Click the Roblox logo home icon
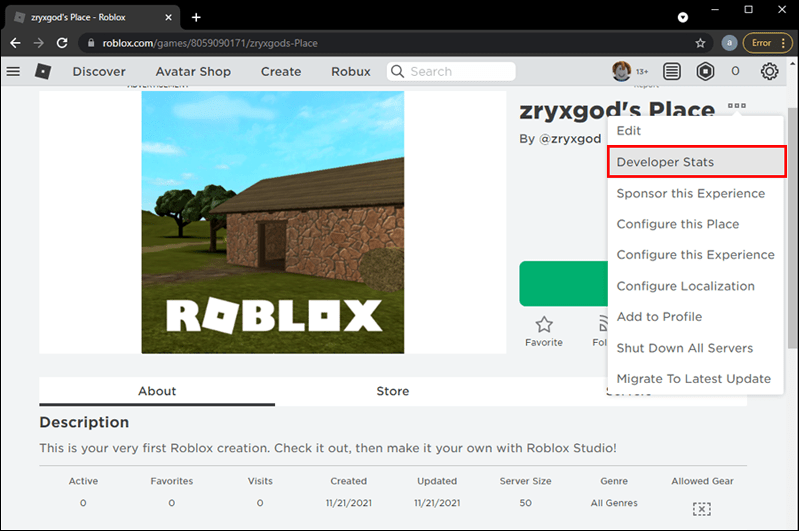Viewport: 799px width, 531px height. coord(43,71)
